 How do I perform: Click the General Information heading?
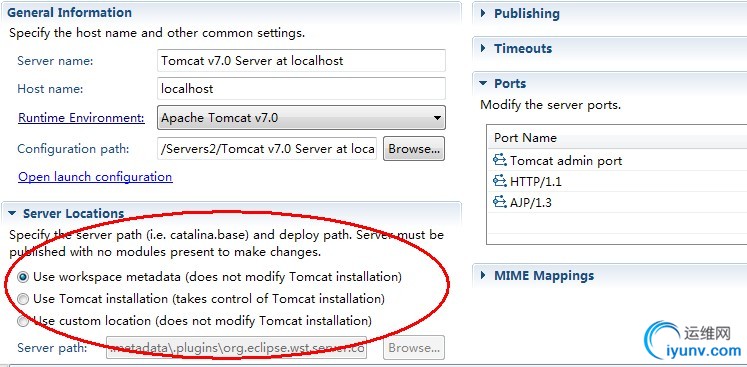[70, 12]
